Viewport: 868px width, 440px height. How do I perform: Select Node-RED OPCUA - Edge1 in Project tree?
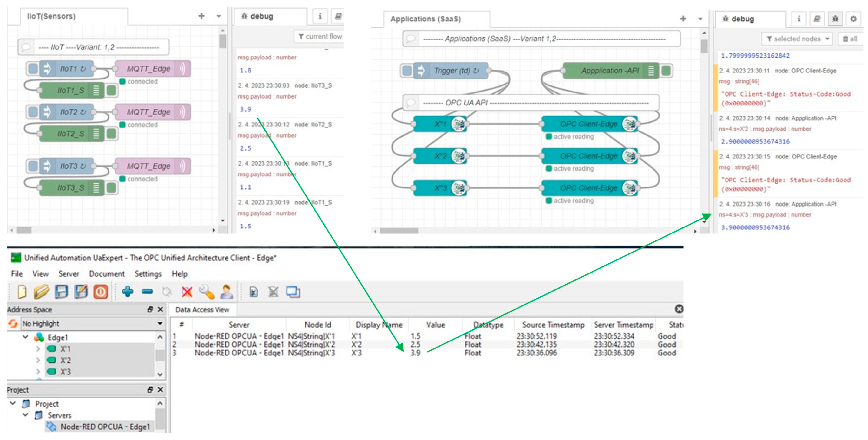(x=104, y=427)
